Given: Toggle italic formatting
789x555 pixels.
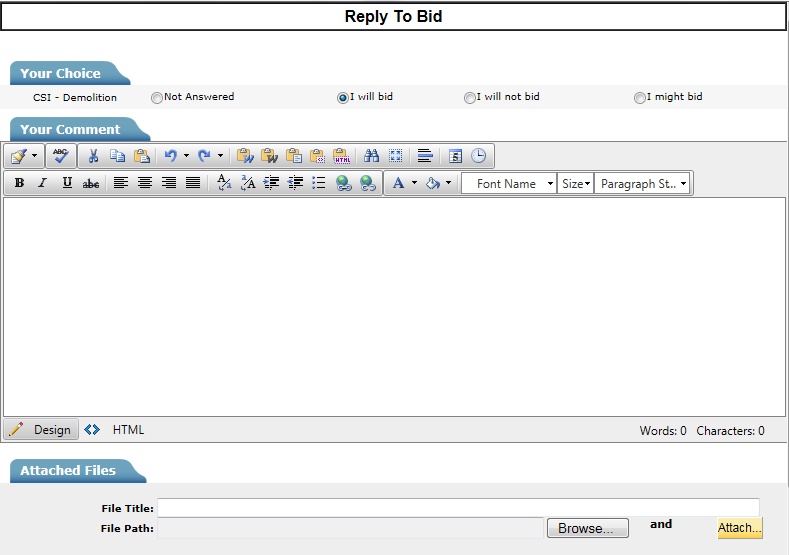Looking at the screenshot, I should coord(43,183).
